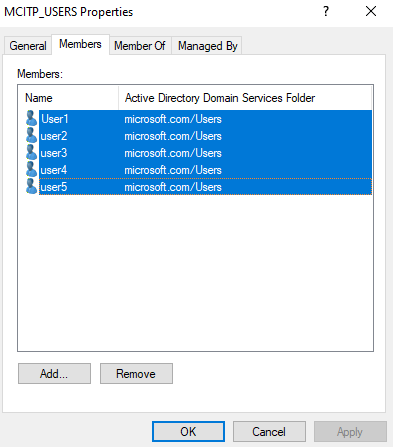Click the Apply button
Screen dimensions: 393x447
350,432
